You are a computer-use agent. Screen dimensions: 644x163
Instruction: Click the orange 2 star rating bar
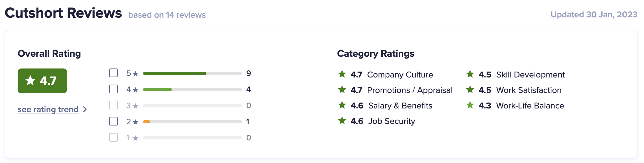pyautogui.click(x=146, y=122)
